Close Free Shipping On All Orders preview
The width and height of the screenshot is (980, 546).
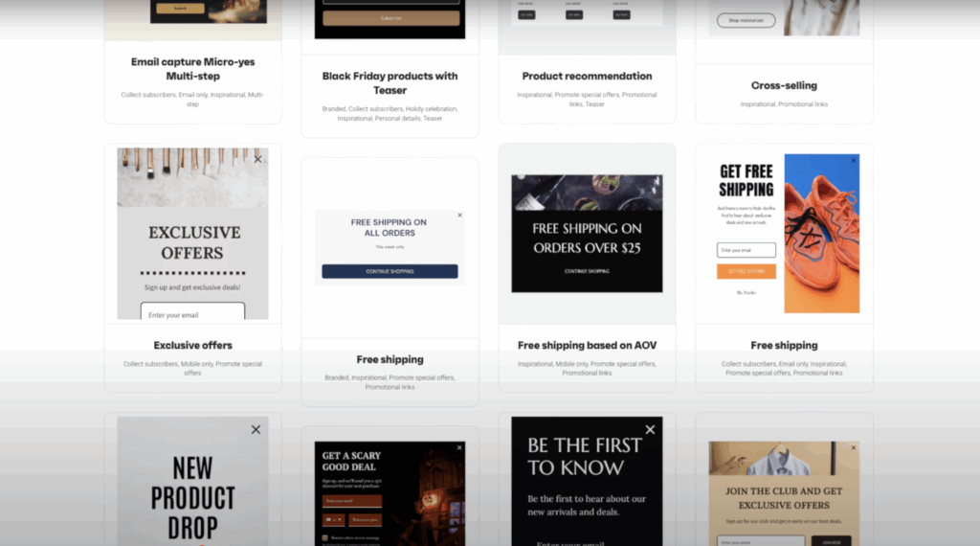pyautogui.click(x=460, y=216)
